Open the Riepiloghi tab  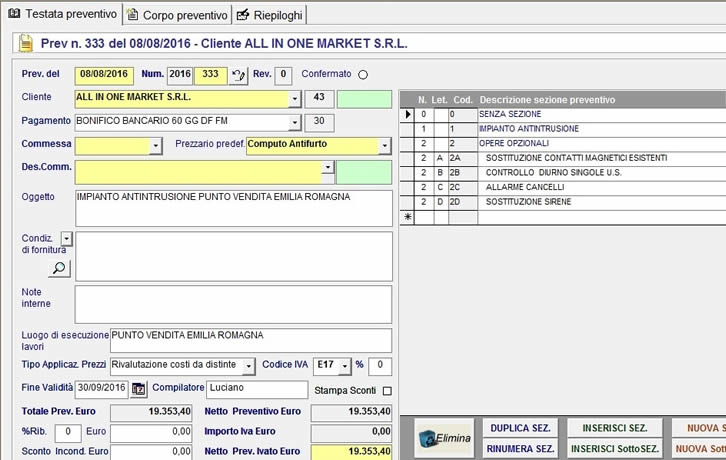(x=269, y=15)
